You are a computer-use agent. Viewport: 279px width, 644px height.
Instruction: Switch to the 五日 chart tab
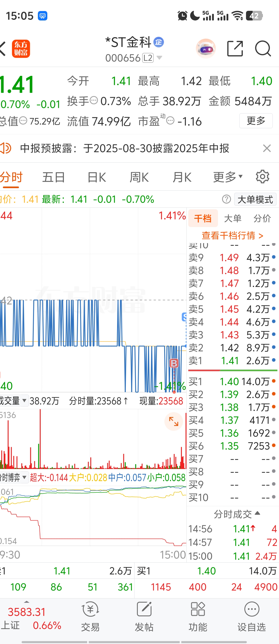54,177
